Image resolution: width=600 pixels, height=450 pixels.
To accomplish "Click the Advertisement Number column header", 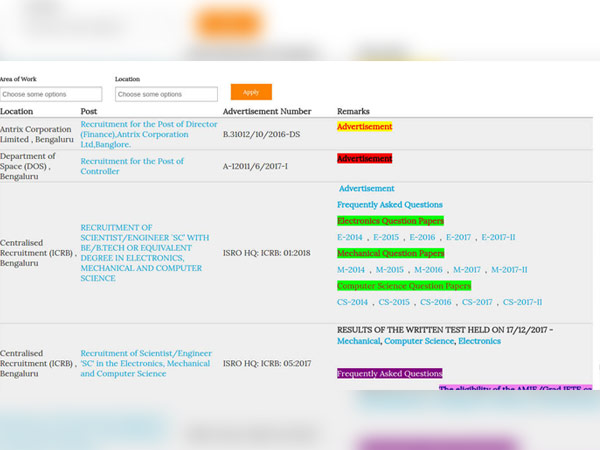I will pyautogui.click(x=267, y=111).
